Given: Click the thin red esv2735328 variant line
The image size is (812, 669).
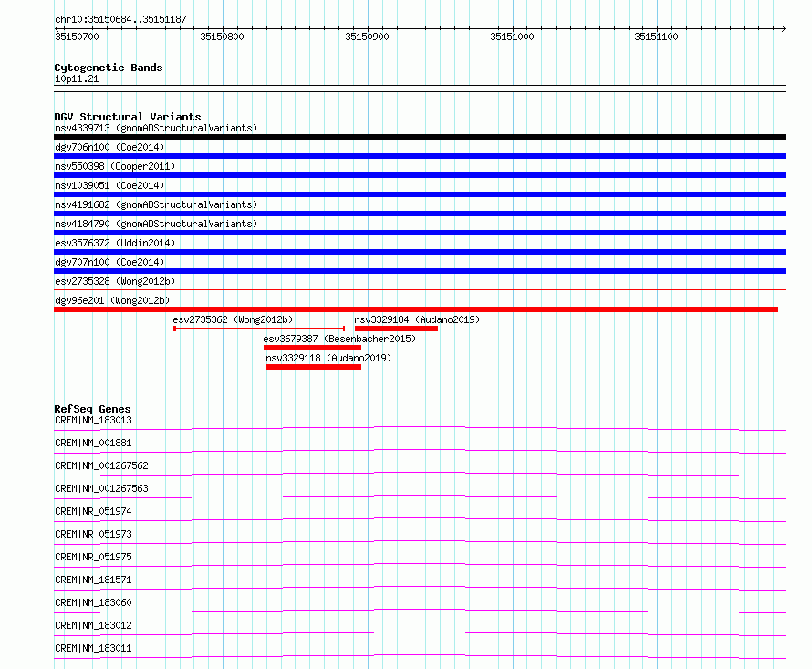Looking at the screenshot, I should (420, 289).
